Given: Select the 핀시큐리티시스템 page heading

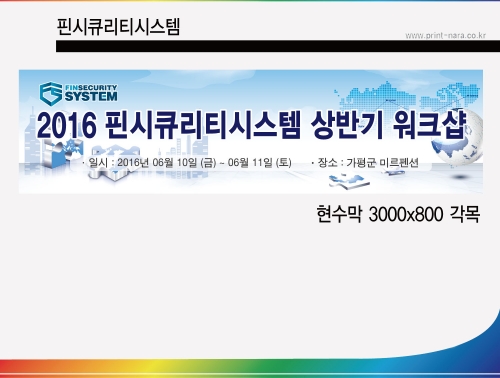Looking at the screenshot, I should (x=118, y=27).
